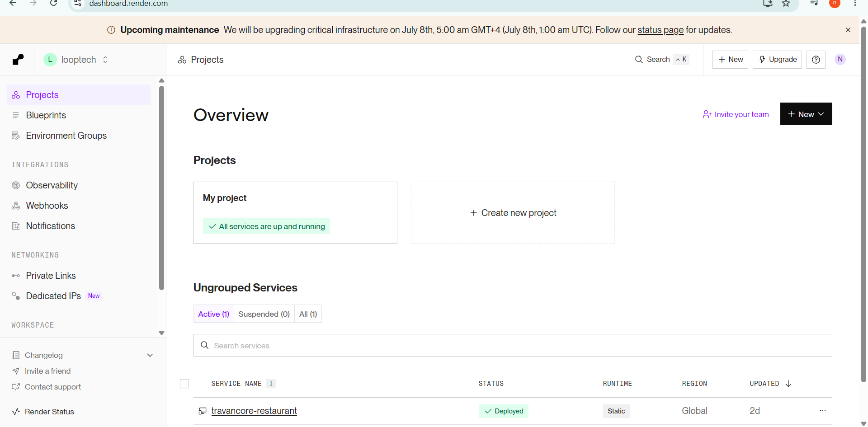Sort by Updated column arrow
The height and width of the screenshot is (427, 868).
(788, 384)
